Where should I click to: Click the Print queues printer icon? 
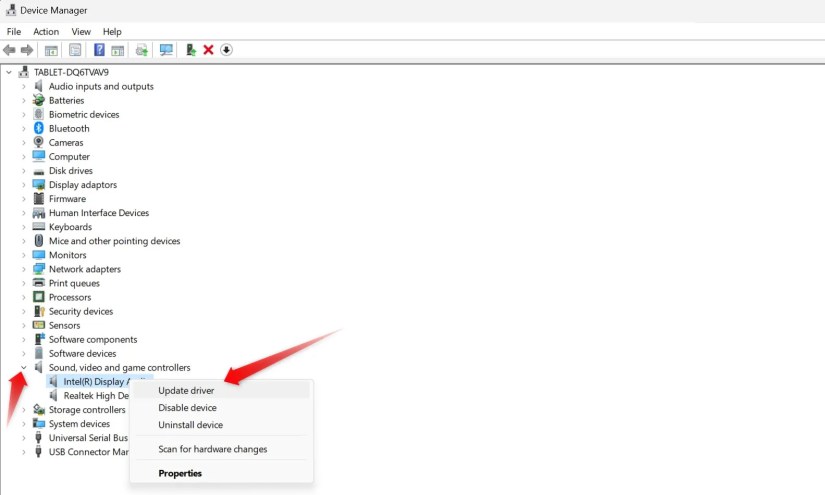coord(38,283)
